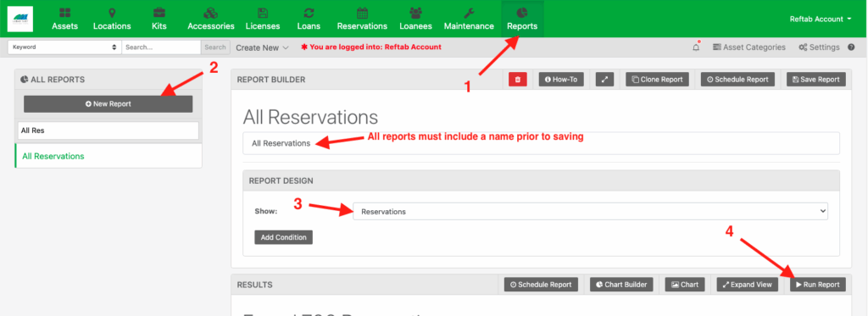Open the Accessories section
Screen dimensions: 868x316
click(211, 19)
